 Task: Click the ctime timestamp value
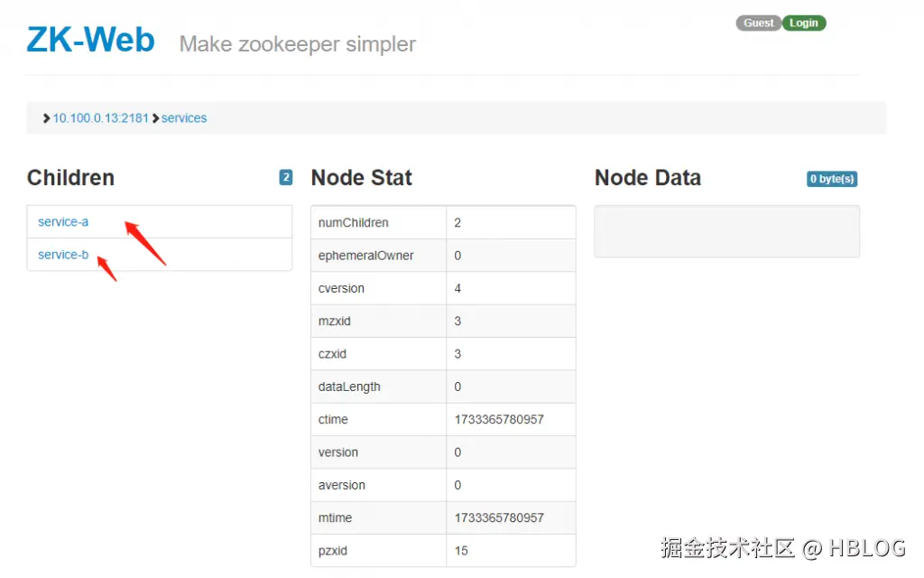tap(499, 420)
